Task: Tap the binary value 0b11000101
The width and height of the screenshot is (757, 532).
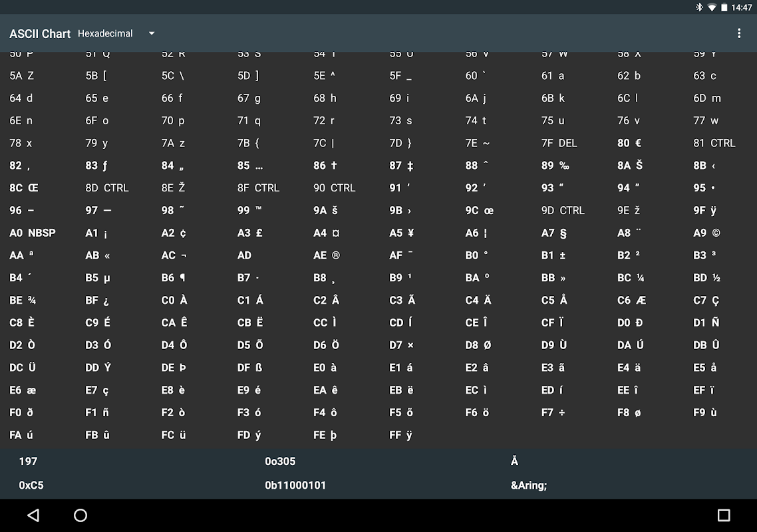Action: pos(295,485)
